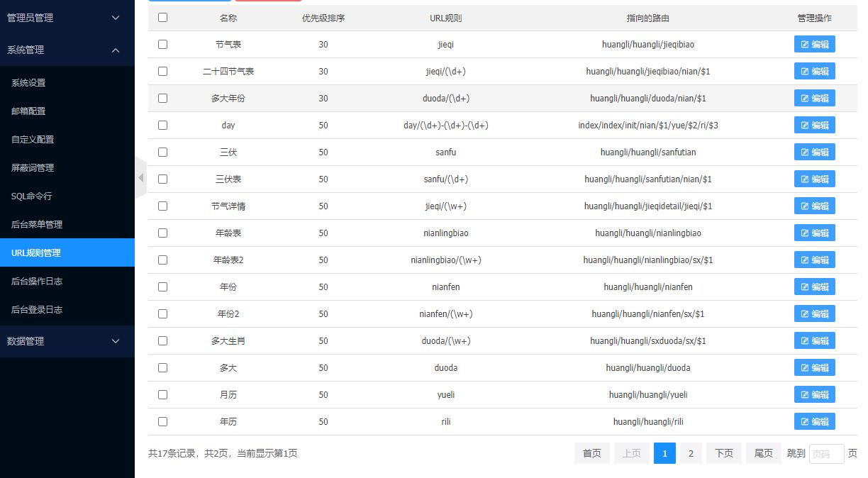This screenshot has width=868, height=478.
Task: Click the edit icon for 节气表 row
Action: click(x=805, y=45)
